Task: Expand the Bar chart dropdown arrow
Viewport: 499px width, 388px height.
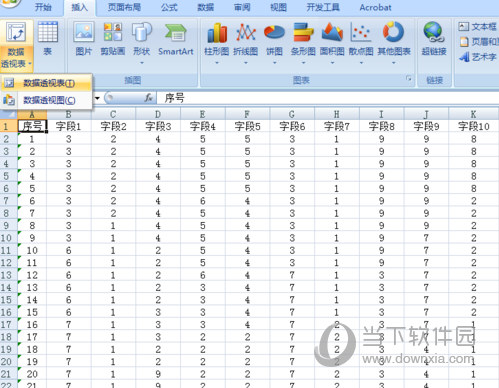Action: (303, 63)
